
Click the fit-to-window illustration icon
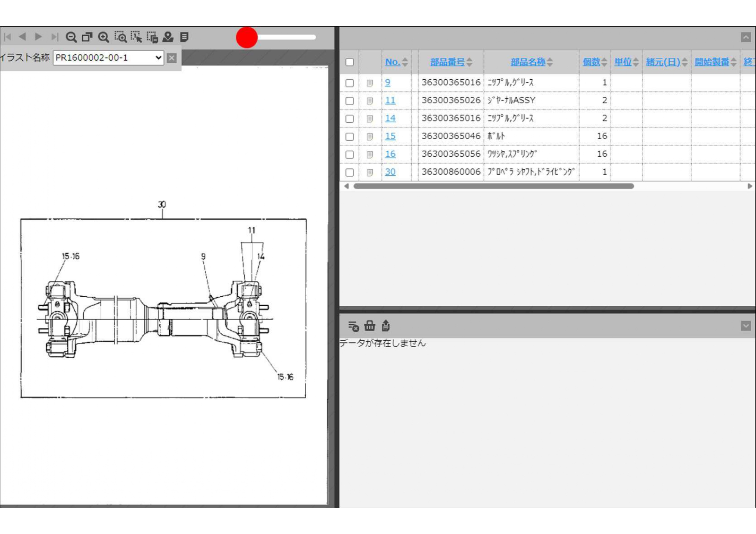click(x=87, y=37)
